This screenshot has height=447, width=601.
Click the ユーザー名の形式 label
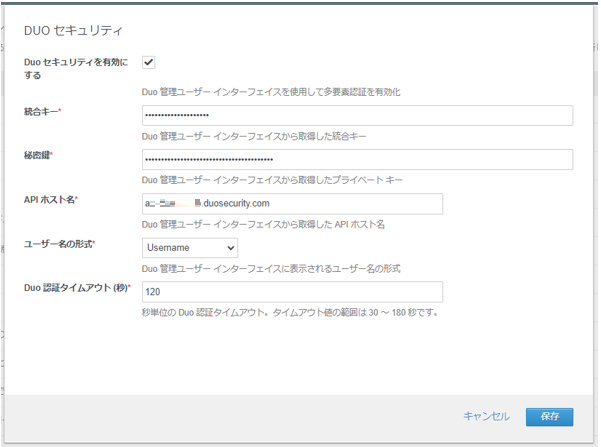[59, 244]
